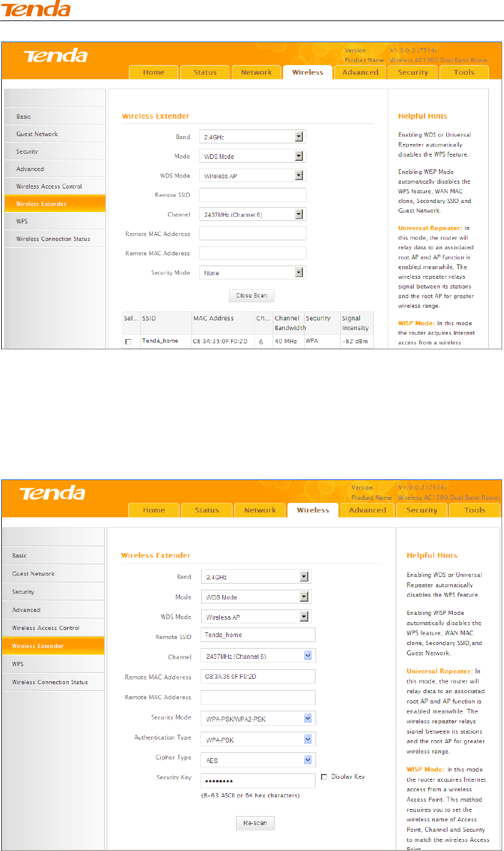This screenshot has width=504, height=851.
Task: Open the Tools tab in the lower screenshot
Action: [474, 510]
